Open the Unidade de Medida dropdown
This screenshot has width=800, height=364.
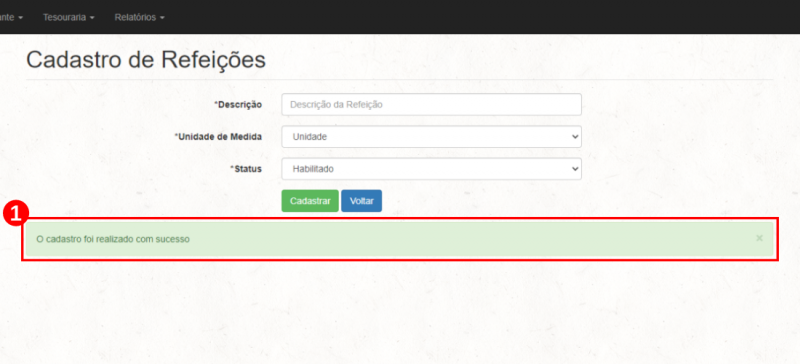click(431, 137)
